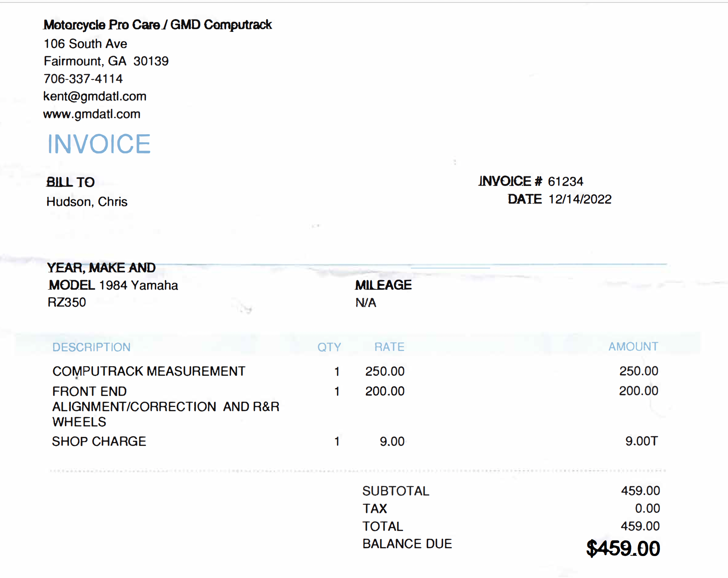Click the AMOUNT column header

[633, 346]
